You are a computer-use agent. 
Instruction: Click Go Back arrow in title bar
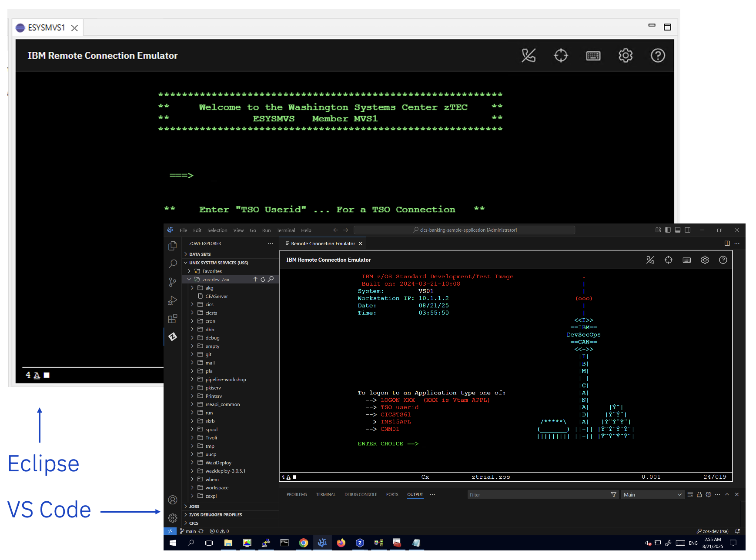tap(335, 230)
